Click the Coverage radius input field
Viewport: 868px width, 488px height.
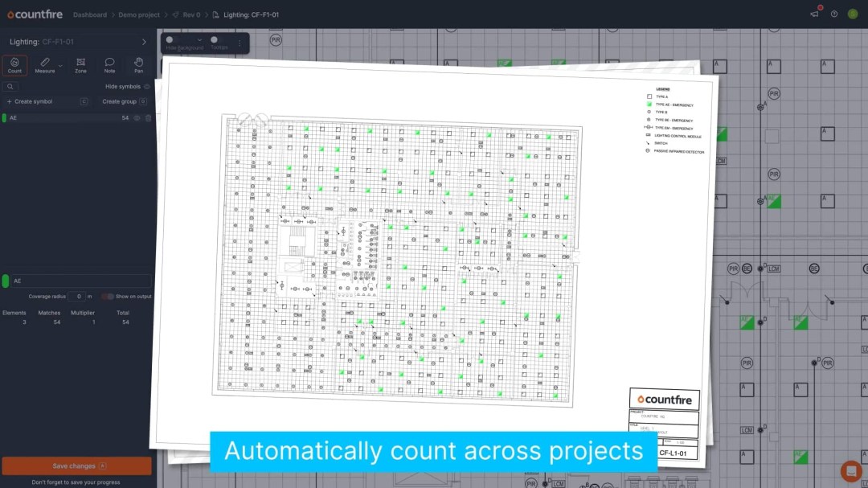[77, 297]
